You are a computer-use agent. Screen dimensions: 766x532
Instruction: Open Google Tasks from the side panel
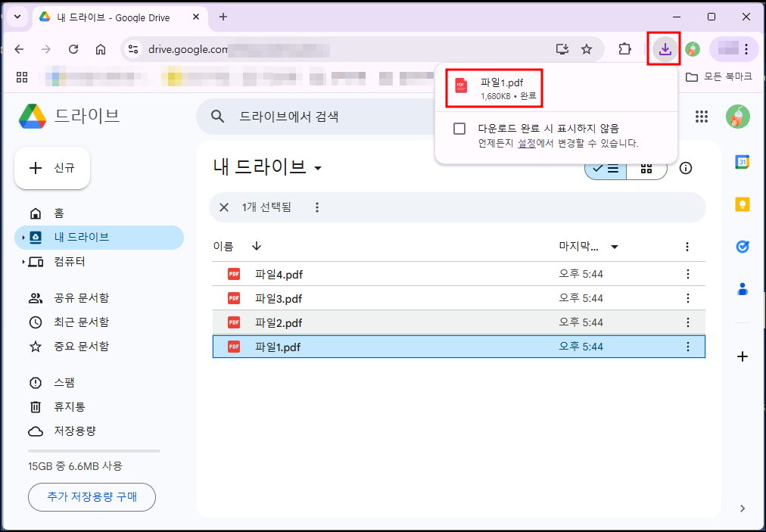[743, 246]
